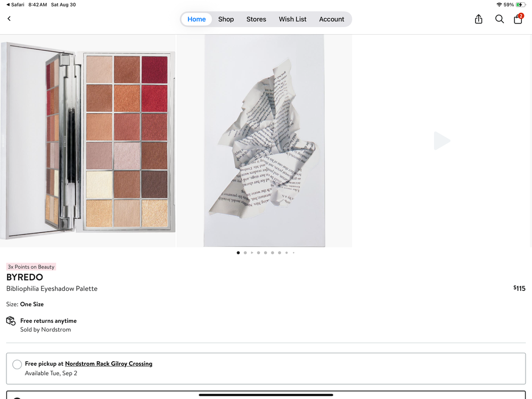The height and width of the screenshot is (399, 532).
Task: Tap the dark red shade in palette
Action: [x=154, y=69]
